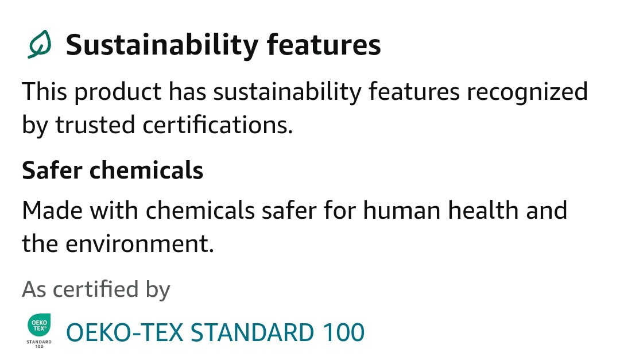This screenshot has height=364, width=620.
Task: Click 'human health and' in the description
Action: click(x=465, y=210)
